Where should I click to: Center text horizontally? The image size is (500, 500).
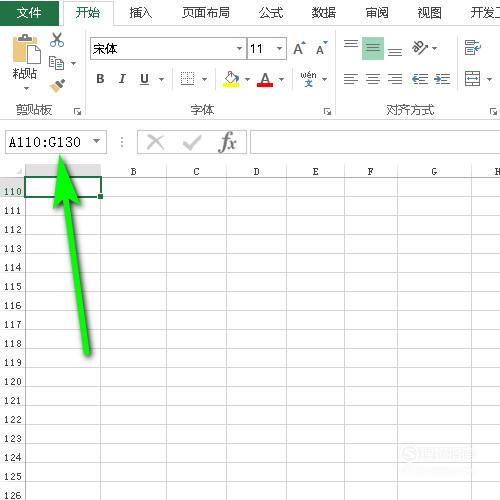click(x=373, y=79)
